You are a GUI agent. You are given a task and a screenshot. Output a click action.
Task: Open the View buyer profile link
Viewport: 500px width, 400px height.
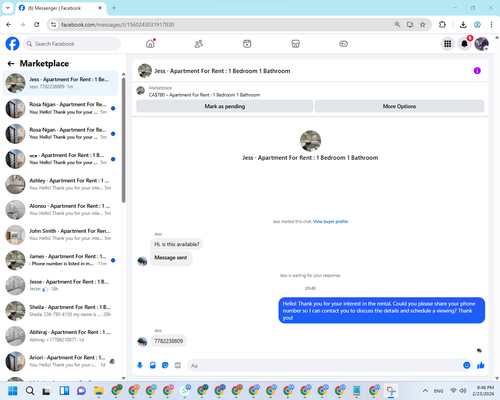pos(330,221)
